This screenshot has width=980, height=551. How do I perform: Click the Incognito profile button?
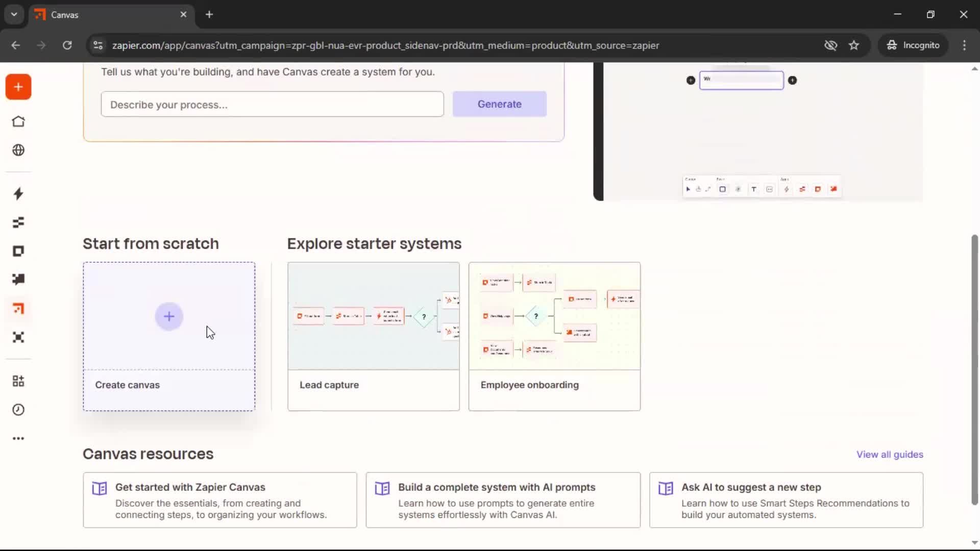(x=913, y=45)
